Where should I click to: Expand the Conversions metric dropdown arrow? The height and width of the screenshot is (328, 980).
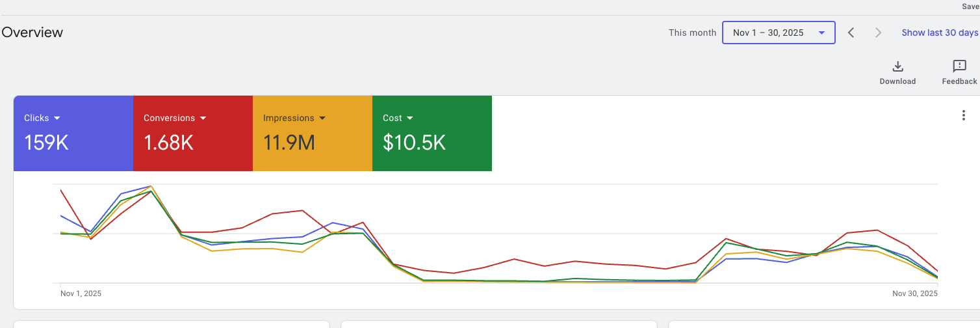tap(203, 118)
